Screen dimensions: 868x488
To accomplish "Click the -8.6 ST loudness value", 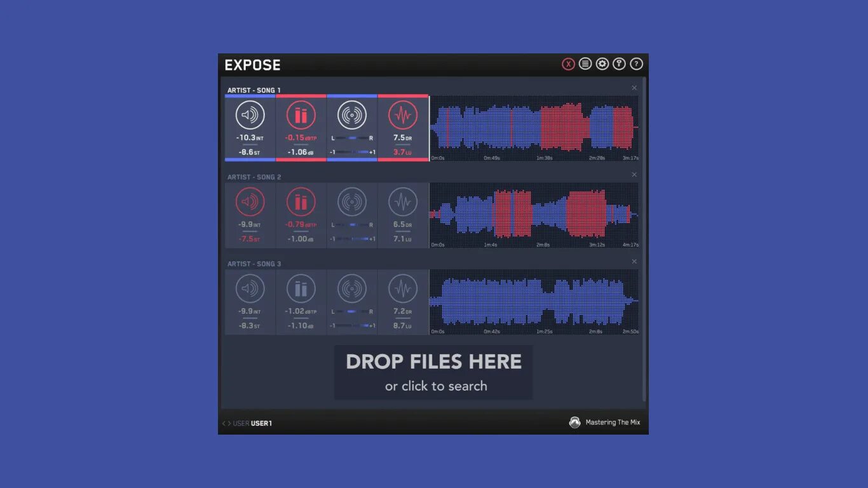I will 249,152.
